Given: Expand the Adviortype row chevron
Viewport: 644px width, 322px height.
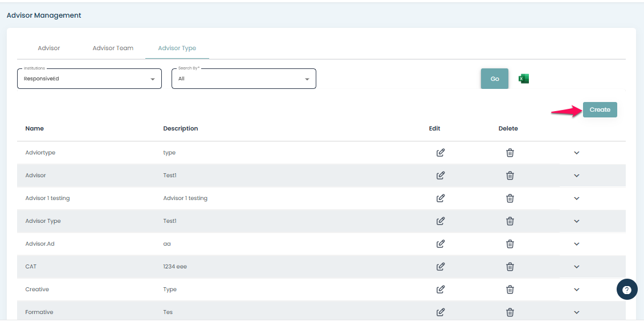Looking at the screenshot, I should (x=576, y=153).
